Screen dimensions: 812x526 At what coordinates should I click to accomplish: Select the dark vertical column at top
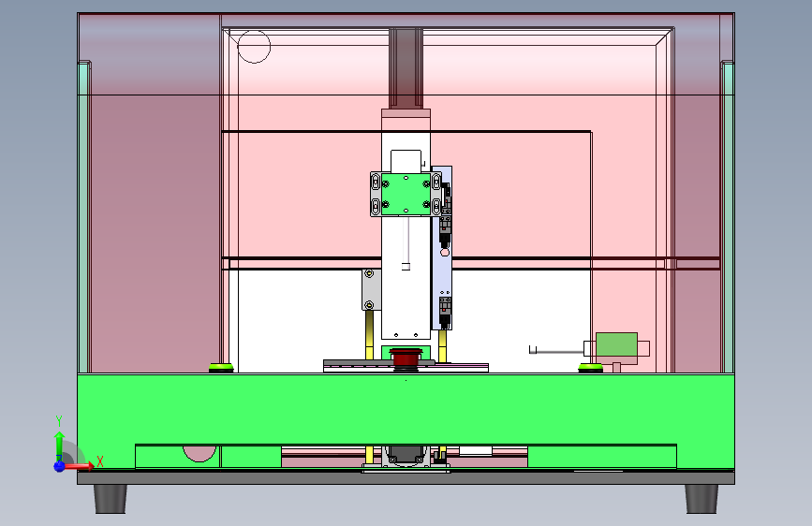[406, 68]
